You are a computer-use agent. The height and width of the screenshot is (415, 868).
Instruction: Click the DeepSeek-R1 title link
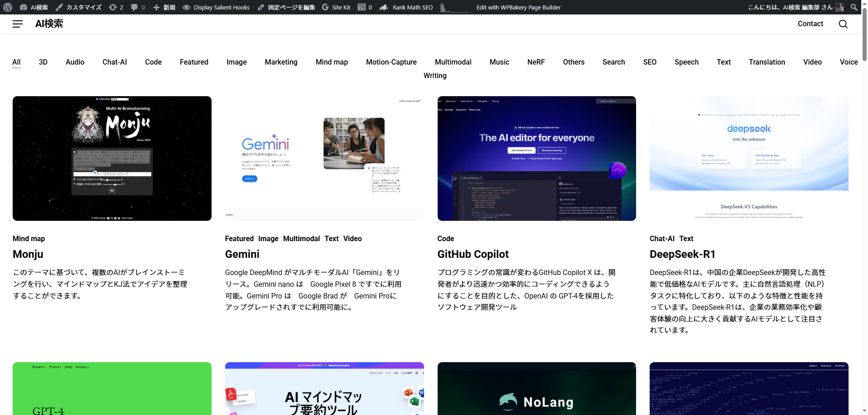683,254
